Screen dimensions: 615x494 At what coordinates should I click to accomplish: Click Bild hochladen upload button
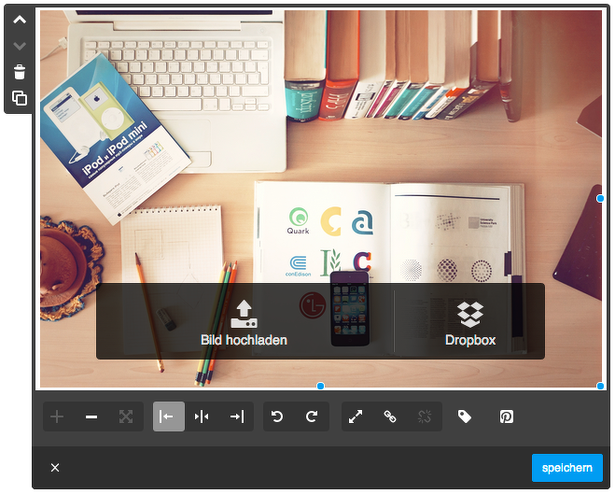(244, 323)
